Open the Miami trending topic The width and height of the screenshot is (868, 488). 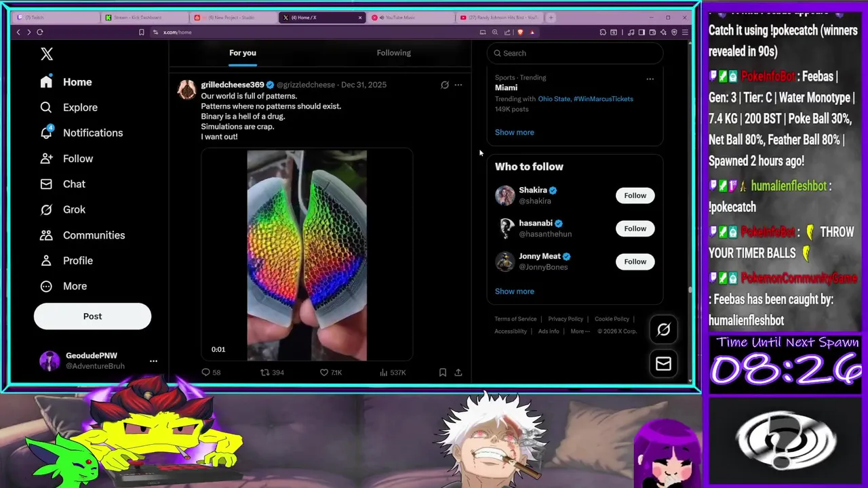point(506,87)
